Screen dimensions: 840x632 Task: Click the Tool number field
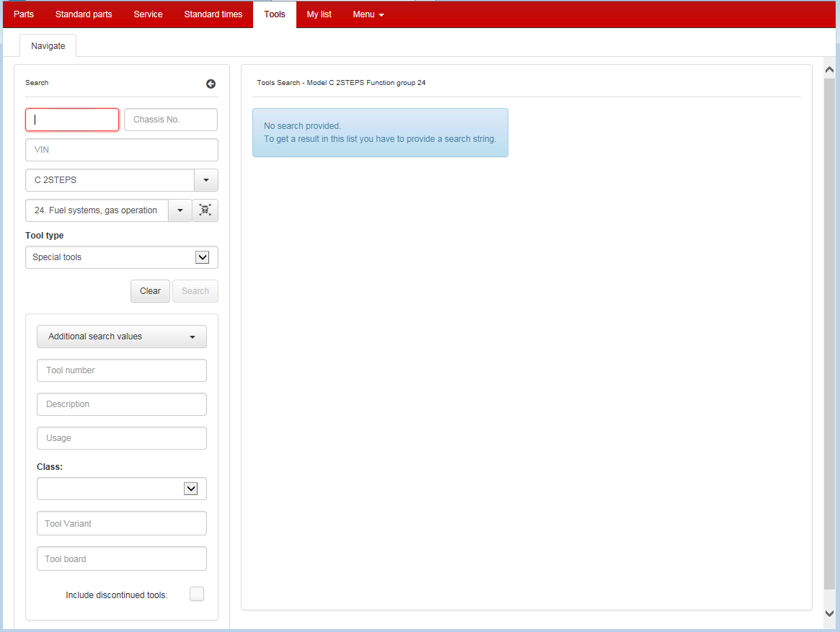[x=121, y=370]
